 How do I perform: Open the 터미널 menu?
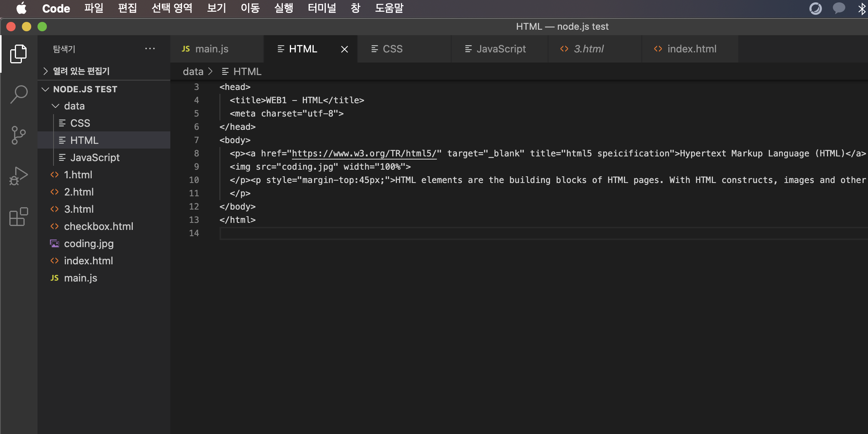(x=321, y=8)
